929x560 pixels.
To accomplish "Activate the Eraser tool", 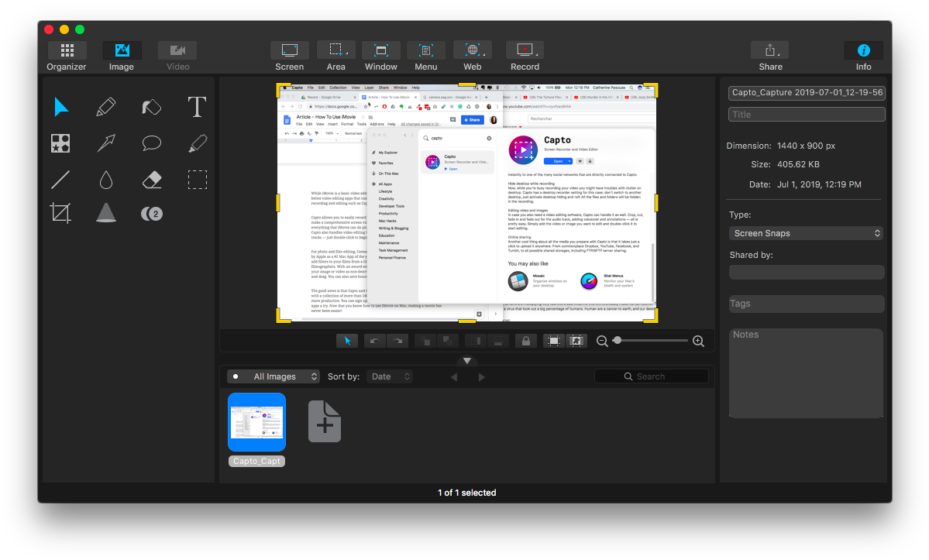I will coord(153,180).
